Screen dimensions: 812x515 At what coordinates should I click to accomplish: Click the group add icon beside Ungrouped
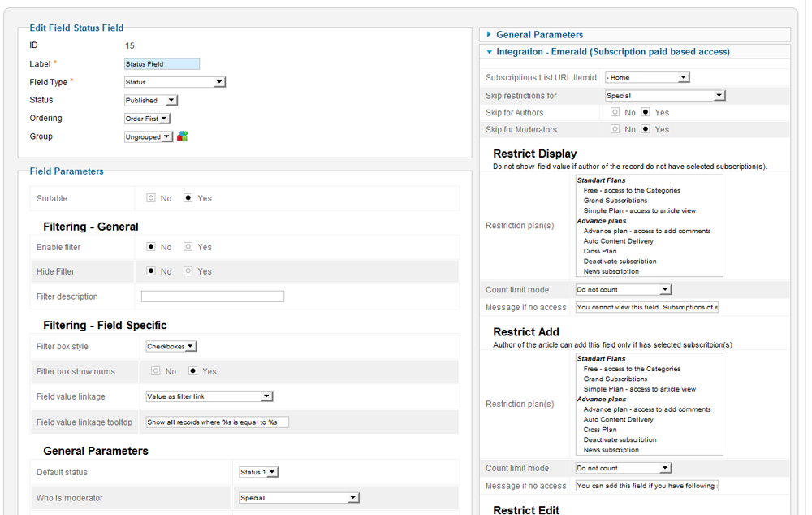183,136
